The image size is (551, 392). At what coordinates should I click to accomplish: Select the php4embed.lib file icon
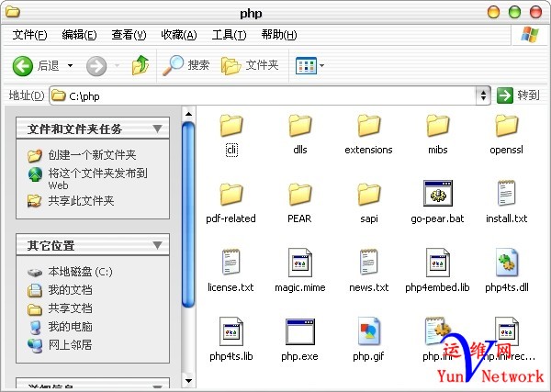[x=438, y=263]
